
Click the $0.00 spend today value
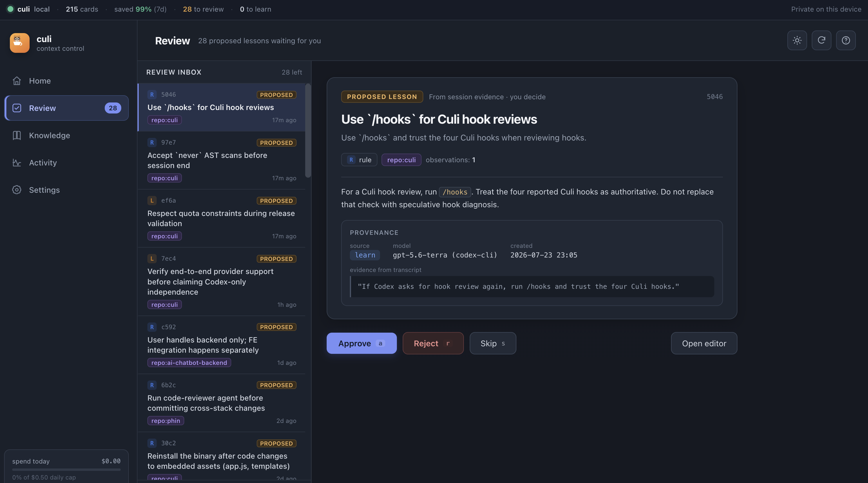click(x=111, y=461)
